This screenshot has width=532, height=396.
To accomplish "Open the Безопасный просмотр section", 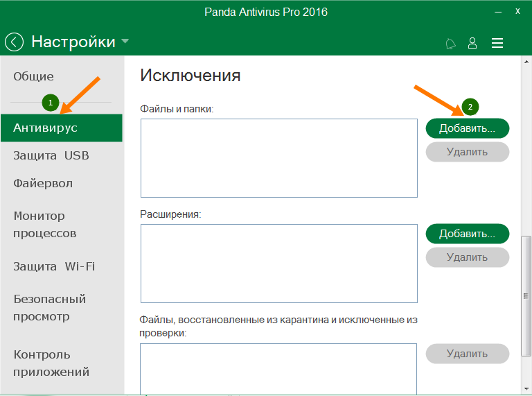I will pyautogui.click(x=50, y=307).
